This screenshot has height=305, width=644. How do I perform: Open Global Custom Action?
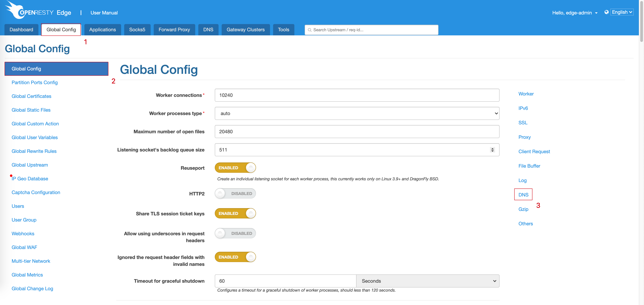[x=35, y=124]
